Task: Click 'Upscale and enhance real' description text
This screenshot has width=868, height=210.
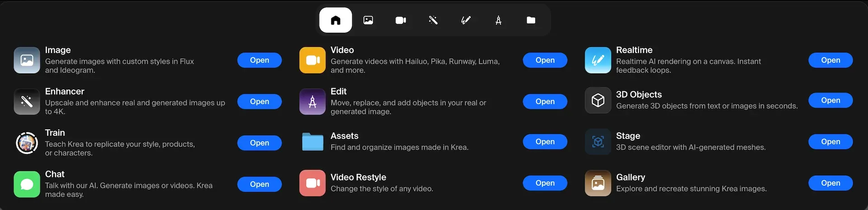Action: pyautogui.click(x=135, y=107)
